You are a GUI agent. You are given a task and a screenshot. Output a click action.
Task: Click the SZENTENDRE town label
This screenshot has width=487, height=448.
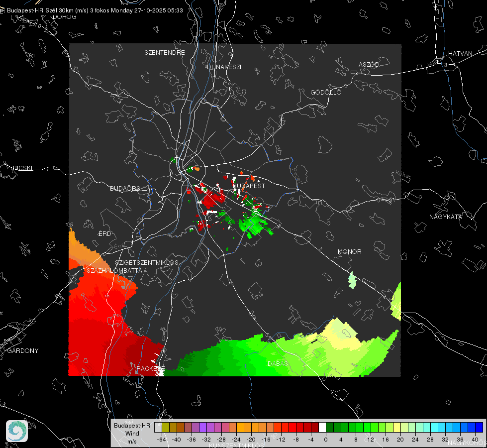click(165, 53)
